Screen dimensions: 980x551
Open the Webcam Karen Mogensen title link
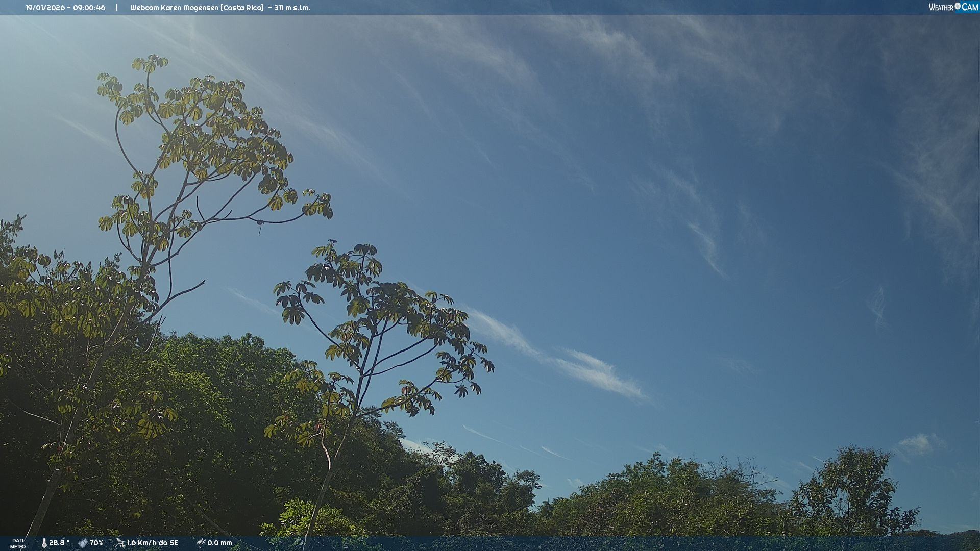(174, 8)
